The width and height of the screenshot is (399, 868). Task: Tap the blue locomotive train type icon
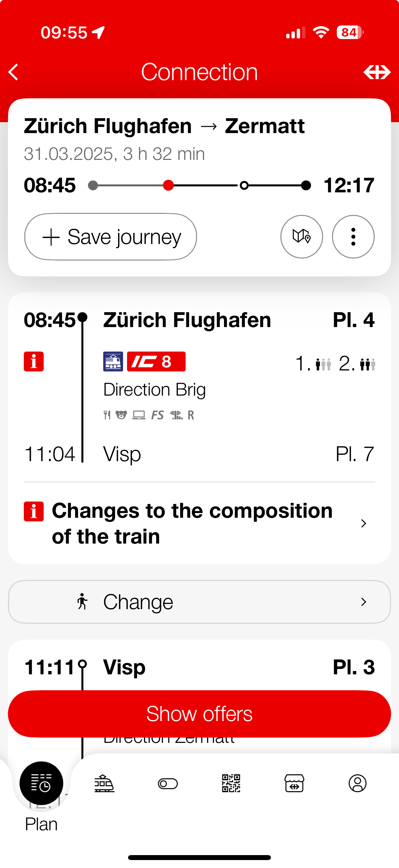(113, 362)
